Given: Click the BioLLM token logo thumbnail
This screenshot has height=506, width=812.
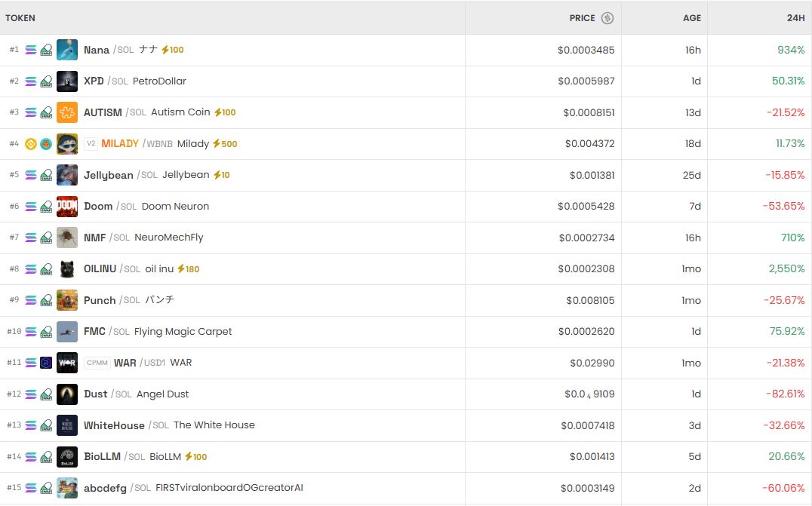Looking at the screenshot, I should 67,457.
